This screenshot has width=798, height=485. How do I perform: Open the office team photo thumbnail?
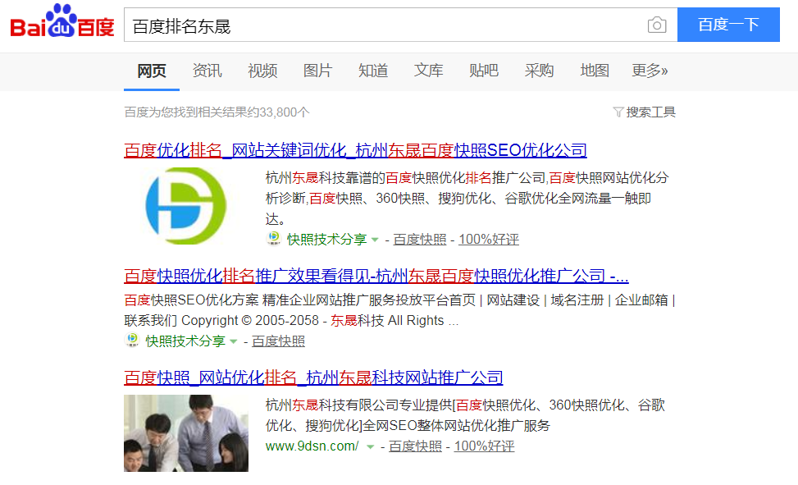pos(186,433)
